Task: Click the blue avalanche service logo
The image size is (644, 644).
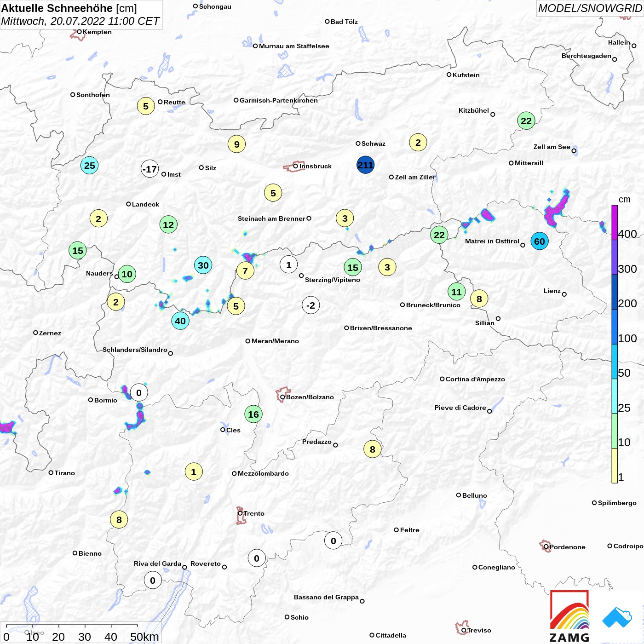Action: (617, 617)
